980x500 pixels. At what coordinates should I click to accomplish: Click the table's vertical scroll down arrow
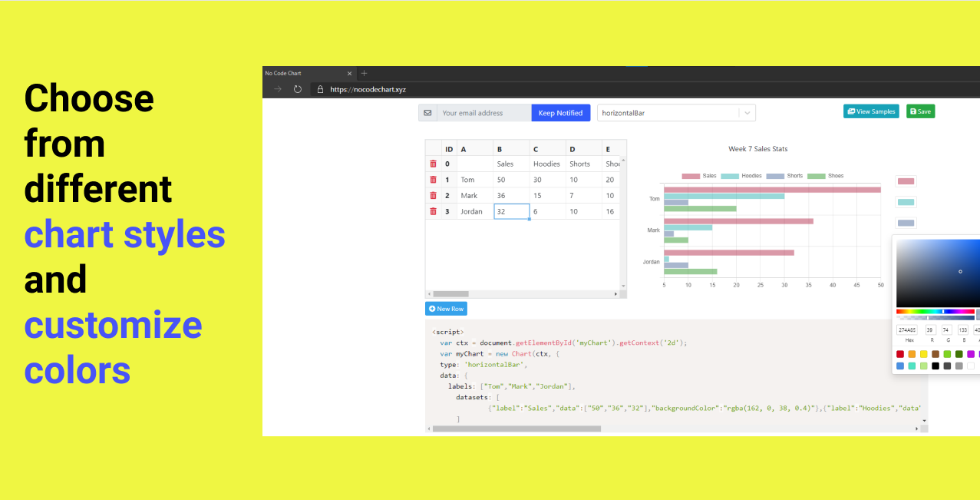623,286
